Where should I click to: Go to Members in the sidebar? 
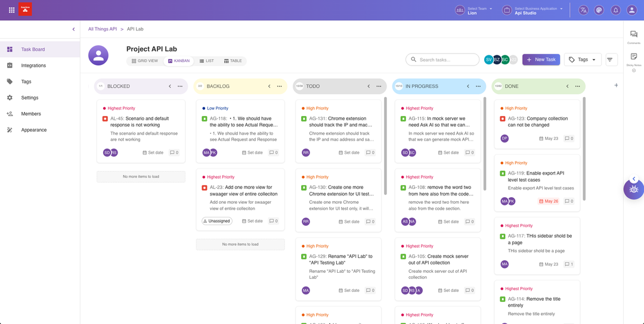click(x=31, y=114)
